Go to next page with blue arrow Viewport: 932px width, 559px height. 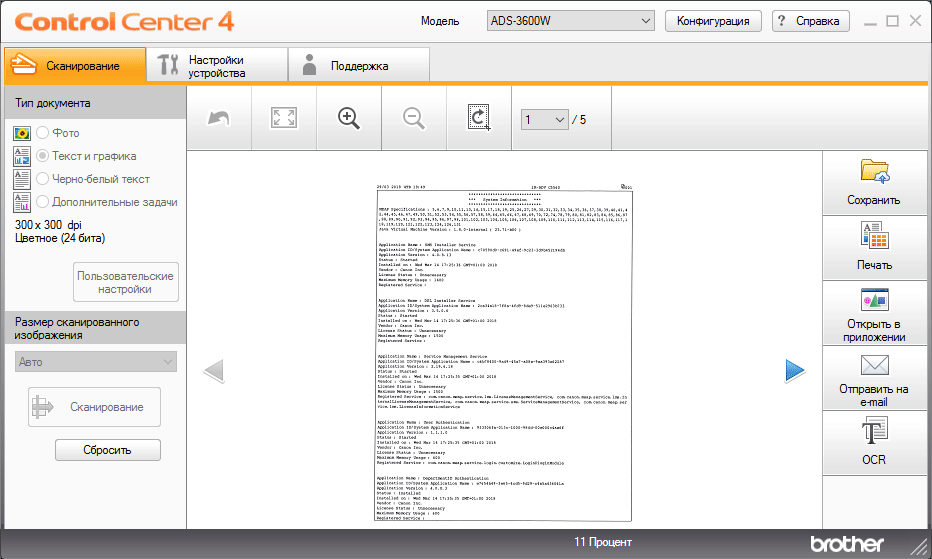pos(795,370)
